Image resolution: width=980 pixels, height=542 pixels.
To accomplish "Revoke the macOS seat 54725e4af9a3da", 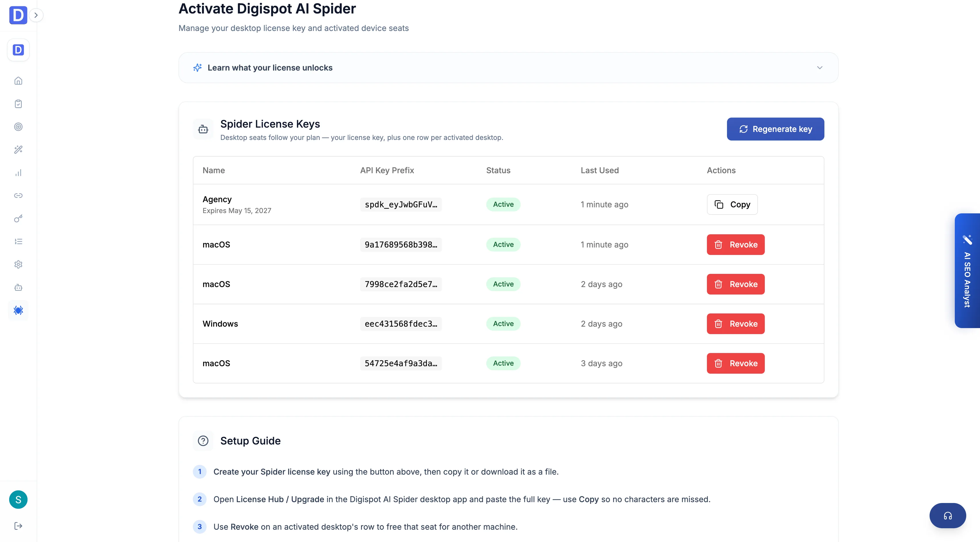I will 735,363.
